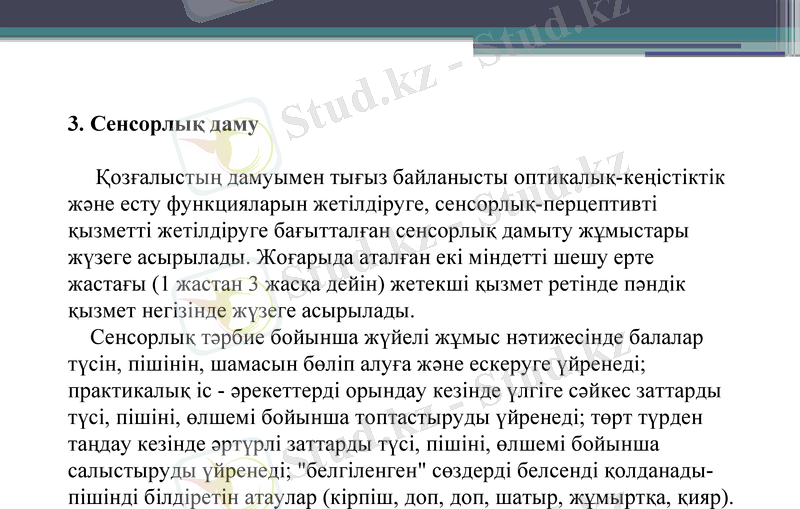Click the quoted word "белгіленген"

coord(362,471)
